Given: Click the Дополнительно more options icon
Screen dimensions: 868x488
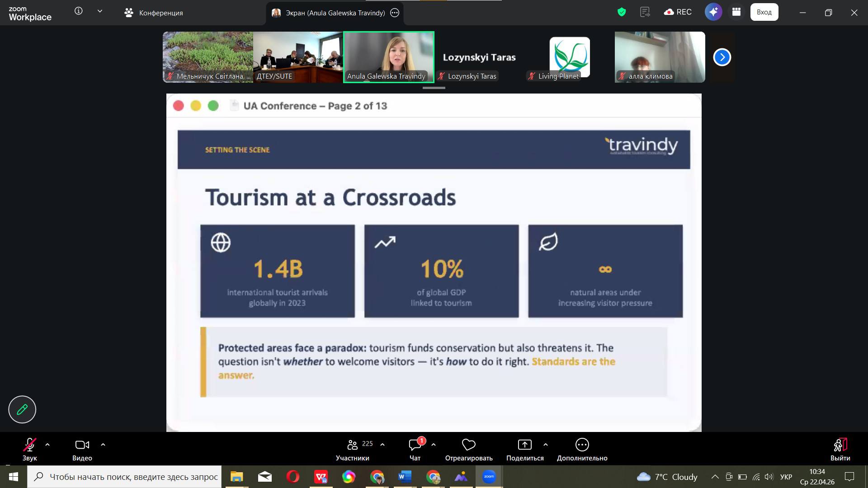Looking at the screenshot, I should (x=582, y=445).
